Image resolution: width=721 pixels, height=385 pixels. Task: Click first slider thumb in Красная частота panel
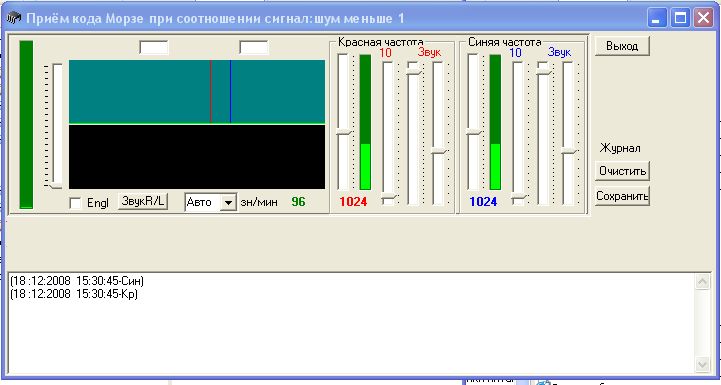point(343,132)
